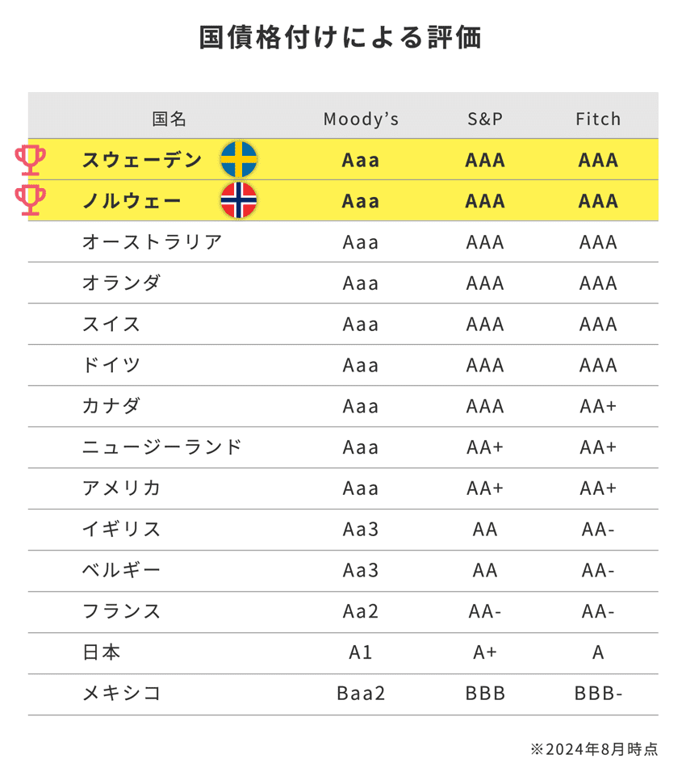Click the trophy icon beside ノルウェー
Viewport: 686px width, 784px height.
point(31,200)
